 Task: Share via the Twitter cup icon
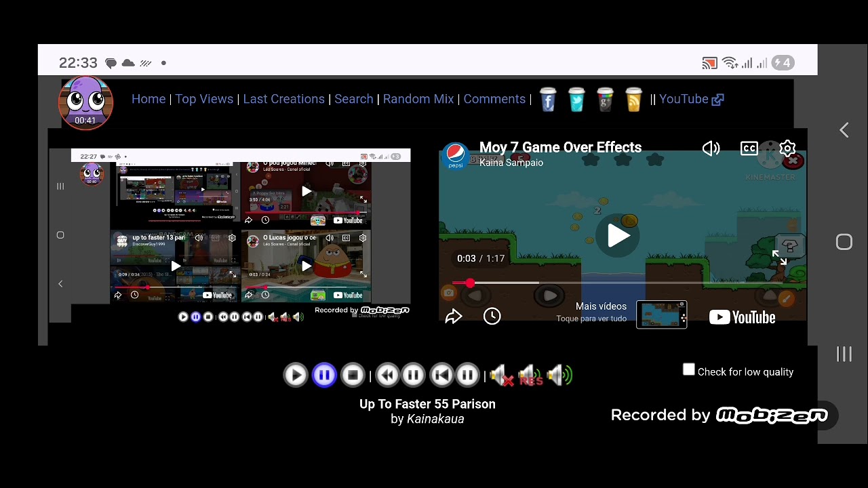click(576, 100)
